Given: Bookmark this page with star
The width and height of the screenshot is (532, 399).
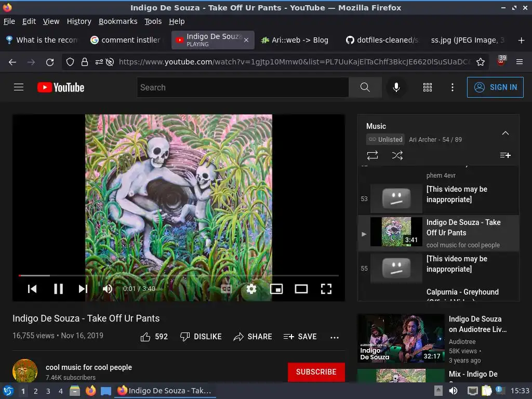Looking at the screenshot, I should pyautogui.click(x=481, y=62).
